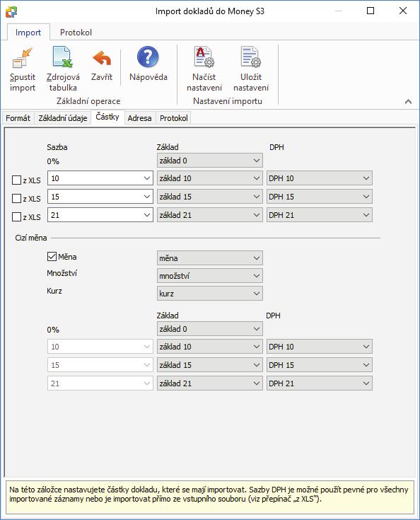Open the upper Sazba 21 dropdown
The height and width of the screenshot is (520, 420).
click(100, 215)
